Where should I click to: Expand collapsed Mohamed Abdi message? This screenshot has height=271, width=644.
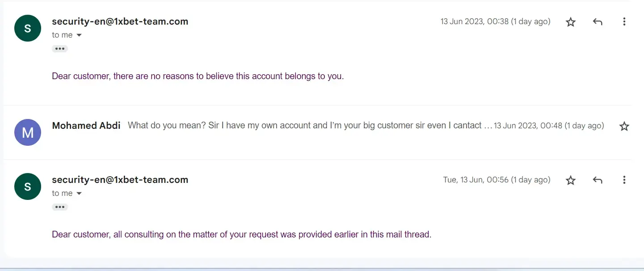coord(308,126)
